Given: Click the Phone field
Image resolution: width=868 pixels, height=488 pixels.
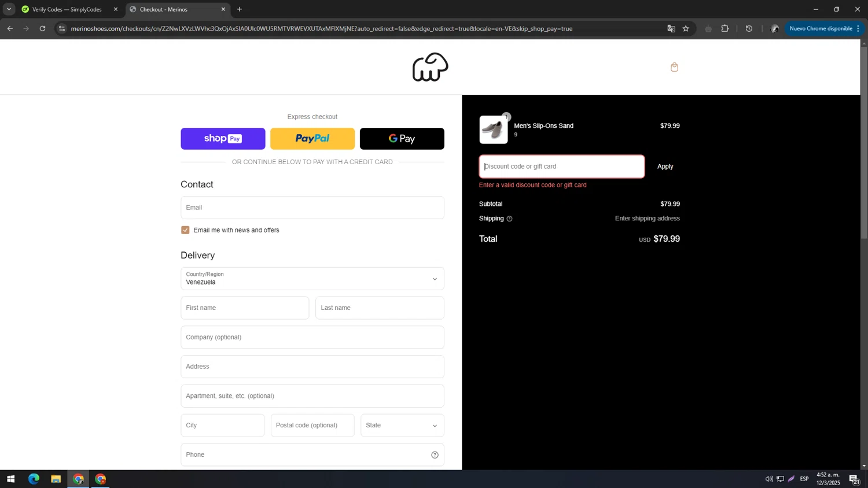Looking at the screenshot, I should [312, 455].
